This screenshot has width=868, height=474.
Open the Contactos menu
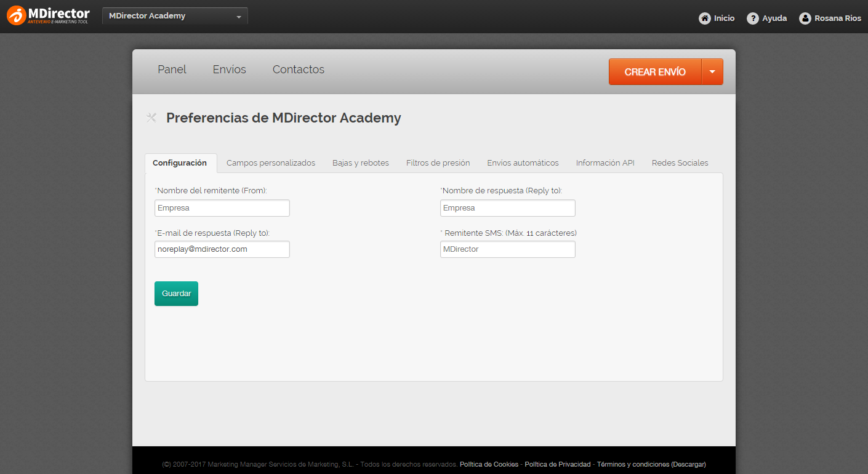(299, 70)
